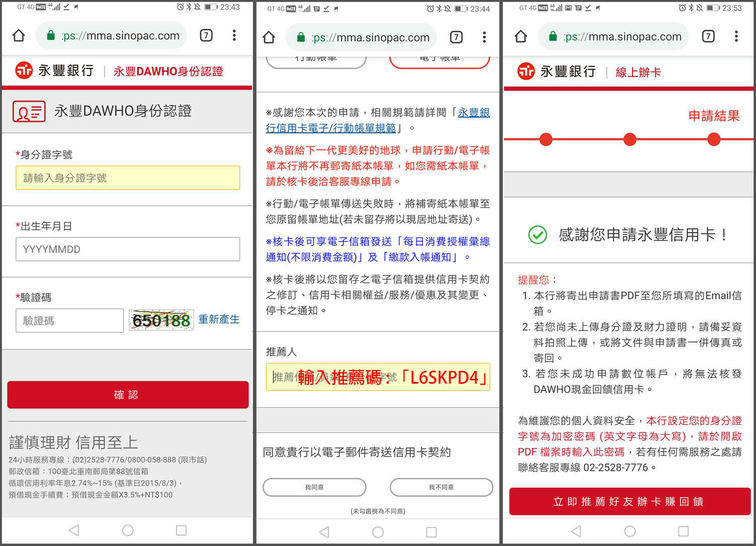Viewport: 756px width, 546px height.
Task: Select 我不同意 option for email contract
Action: tap(442, 487)
